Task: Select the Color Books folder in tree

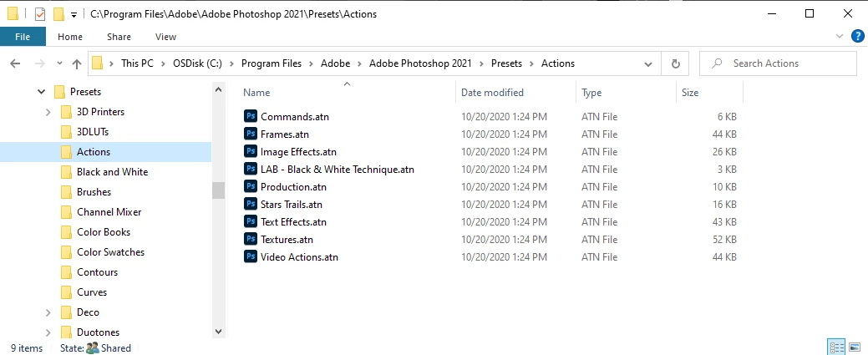Action: tap(104, 231)
